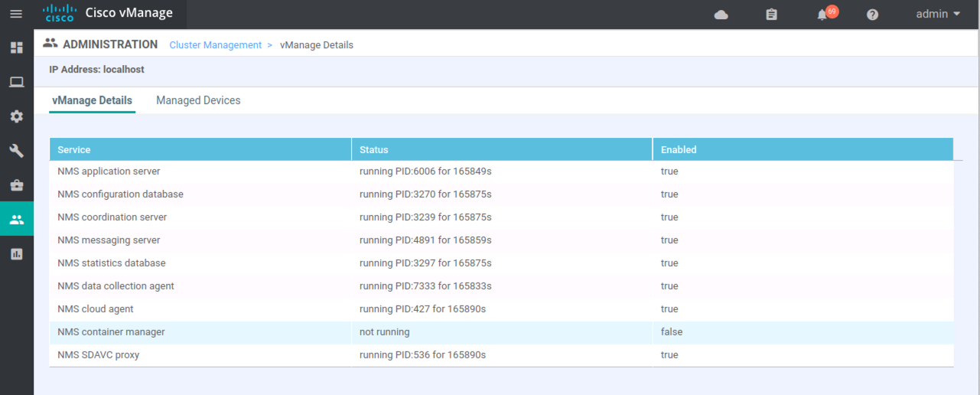Screen dimensions: 980x395
Task: Open the Configuration gear sidebar icon
Action: pos(16,116)
